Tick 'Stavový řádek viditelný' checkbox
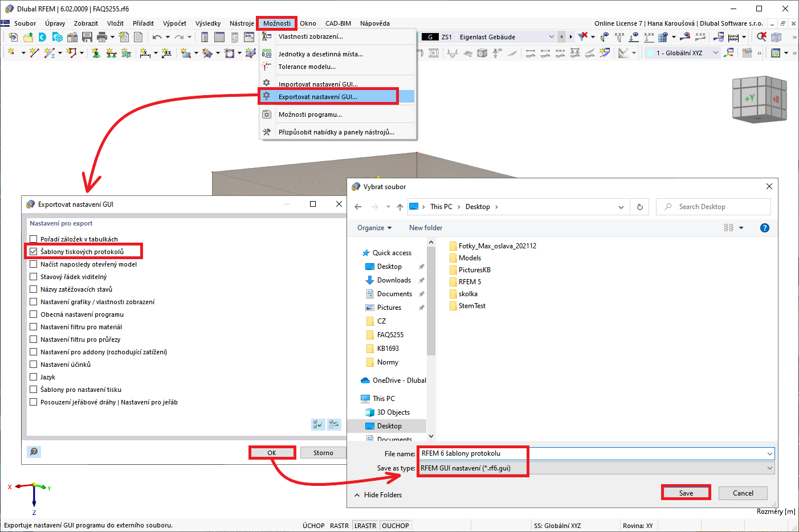Screen dimensions: 799x532 coord(34,277)
